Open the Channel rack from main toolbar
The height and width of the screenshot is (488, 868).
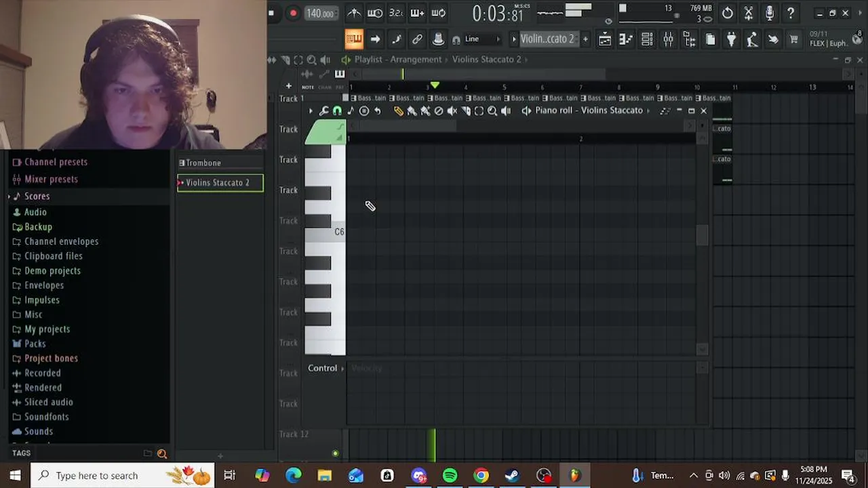pyautogui.click(x=647, y=39)
